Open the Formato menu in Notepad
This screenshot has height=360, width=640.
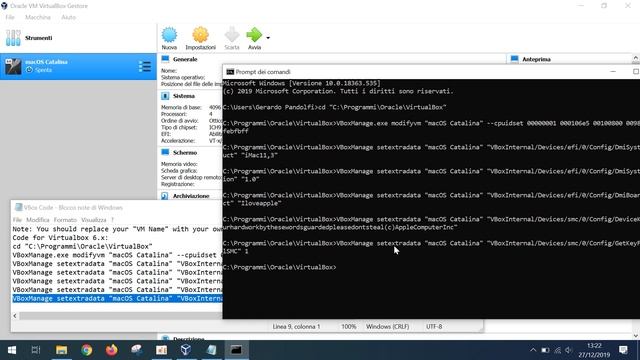pyautogui.click(x=65, y=220)
